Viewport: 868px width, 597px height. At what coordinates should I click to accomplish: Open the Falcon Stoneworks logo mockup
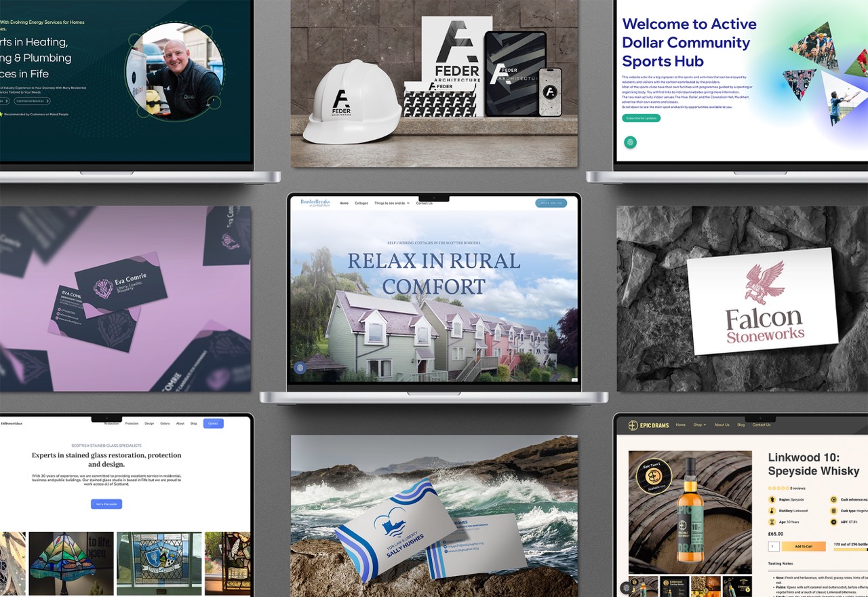[x=742, y=299]
